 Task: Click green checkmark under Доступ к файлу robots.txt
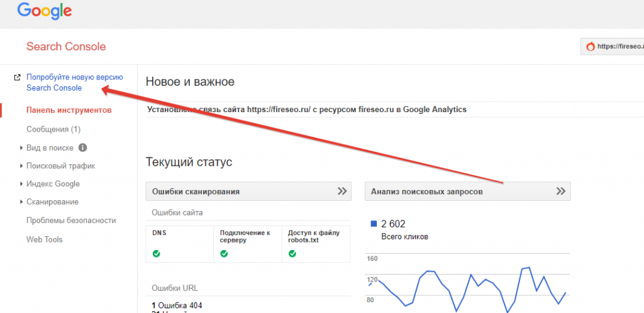pos(292,254)
